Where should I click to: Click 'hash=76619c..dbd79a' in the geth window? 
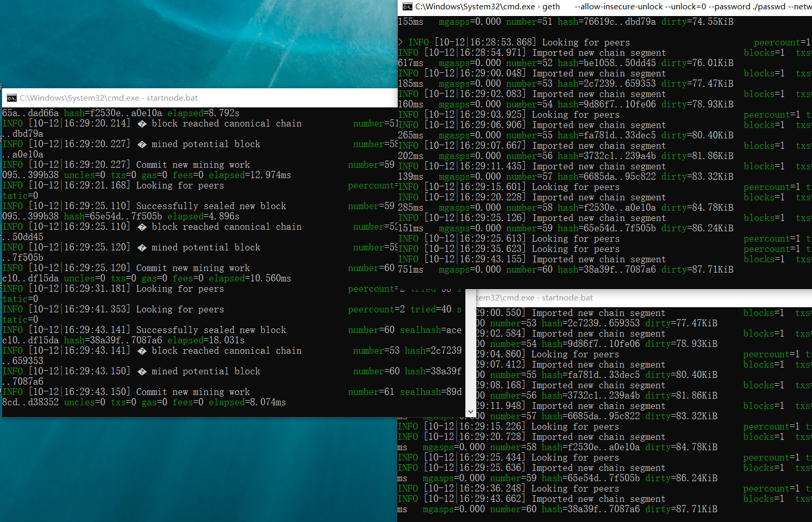pos(607,22)
